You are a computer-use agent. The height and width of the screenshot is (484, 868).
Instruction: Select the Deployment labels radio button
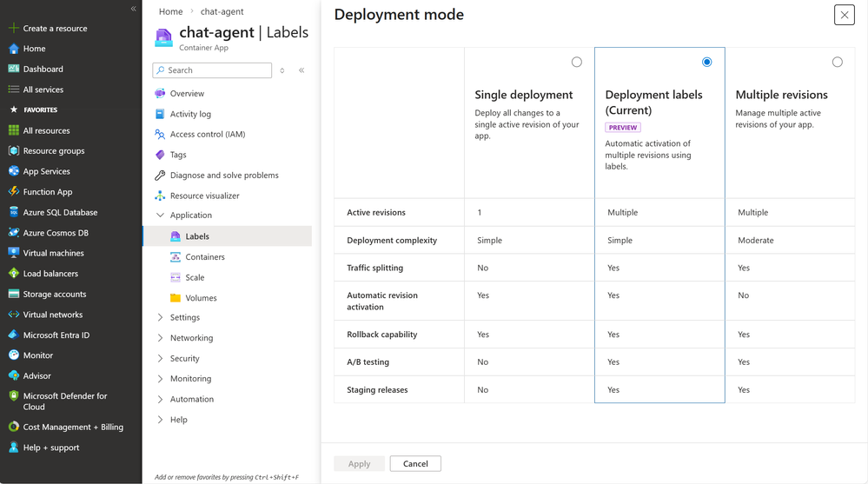(707, 62)
